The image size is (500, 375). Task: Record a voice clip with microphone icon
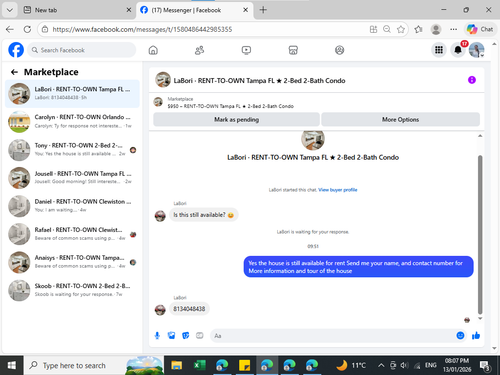coord(157,335)
